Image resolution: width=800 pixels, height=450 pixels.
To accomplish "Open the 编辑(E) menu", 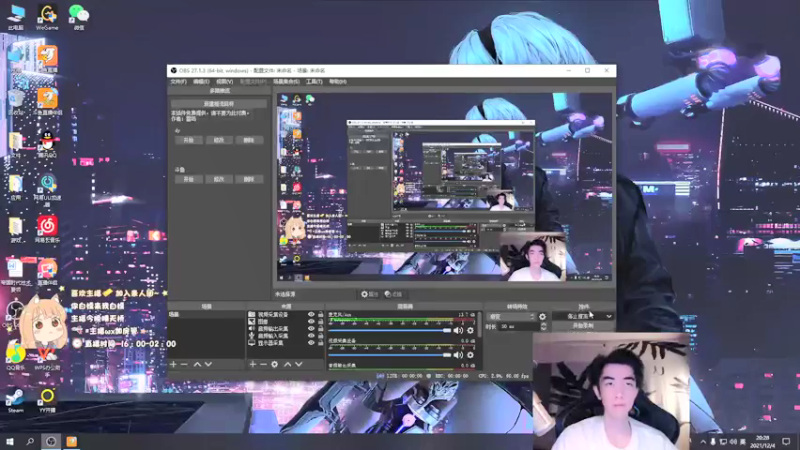I will coord(201,82).
